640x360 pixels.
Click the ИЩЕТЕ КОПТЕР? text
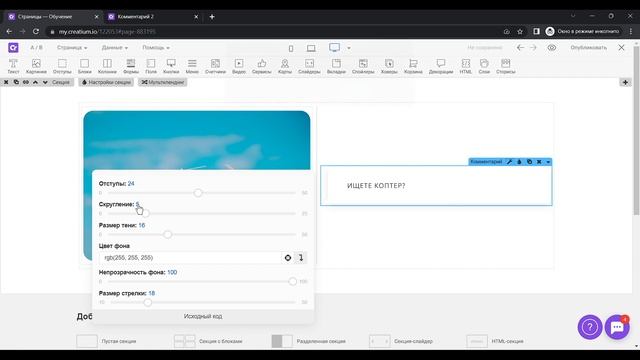(x=376, y=186)
